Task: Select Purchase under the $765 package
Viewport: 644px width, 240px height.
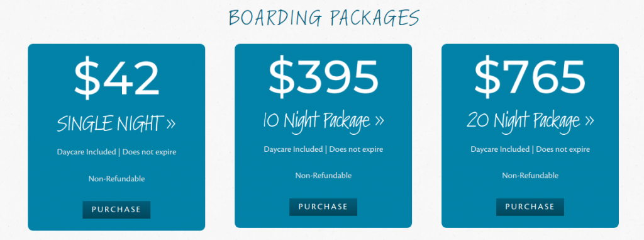Action: 530,207
